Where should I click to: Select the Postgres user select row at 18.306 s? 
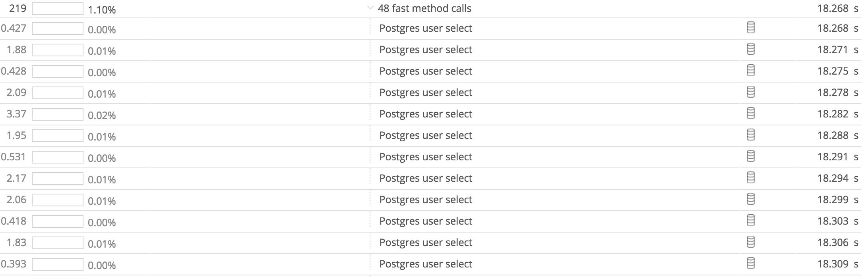point(425,242)
